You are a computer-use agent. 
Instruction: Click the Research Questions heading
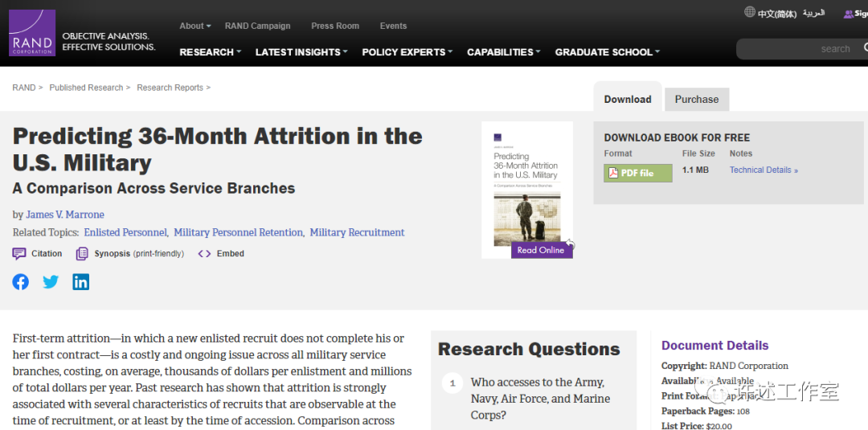coord(529,349)
